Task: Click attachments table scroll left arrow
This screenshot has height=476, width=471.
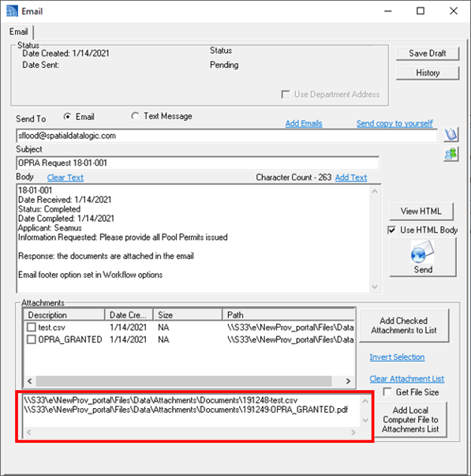Action: pyautogui.click(x=30, y=381)
